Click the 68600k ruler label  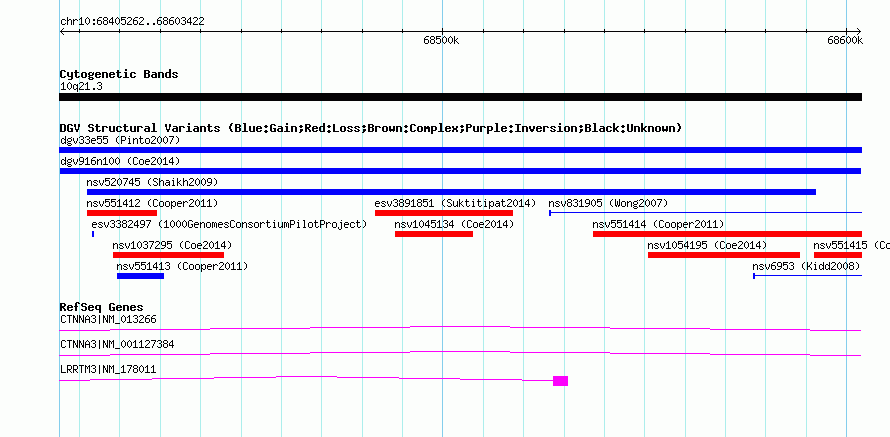click(x=845, y=40)
